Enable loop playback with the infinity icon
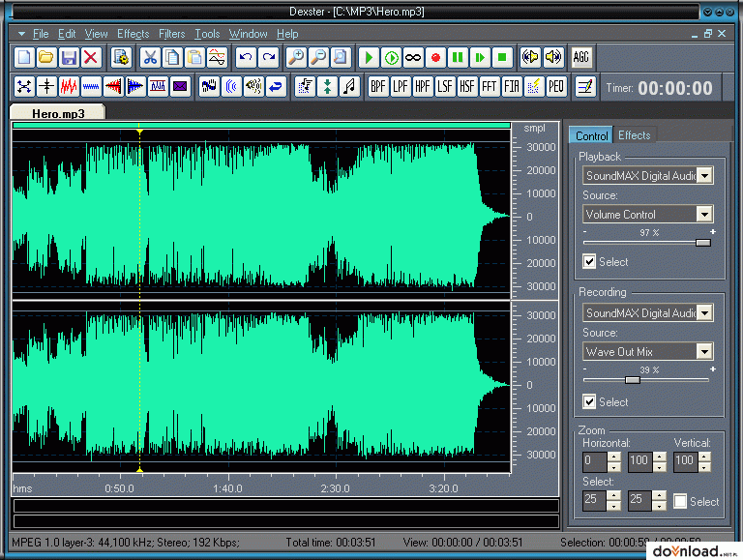The height and width of the screenshot is (560, 743). pyautogui.click(x=413, y=58)
